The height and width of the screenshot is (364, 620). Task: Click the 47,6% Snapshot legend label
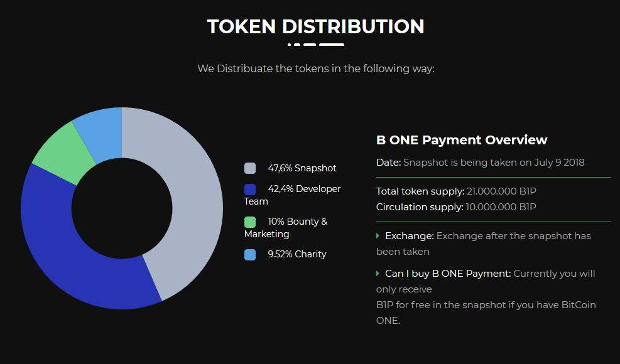point(302,168)
